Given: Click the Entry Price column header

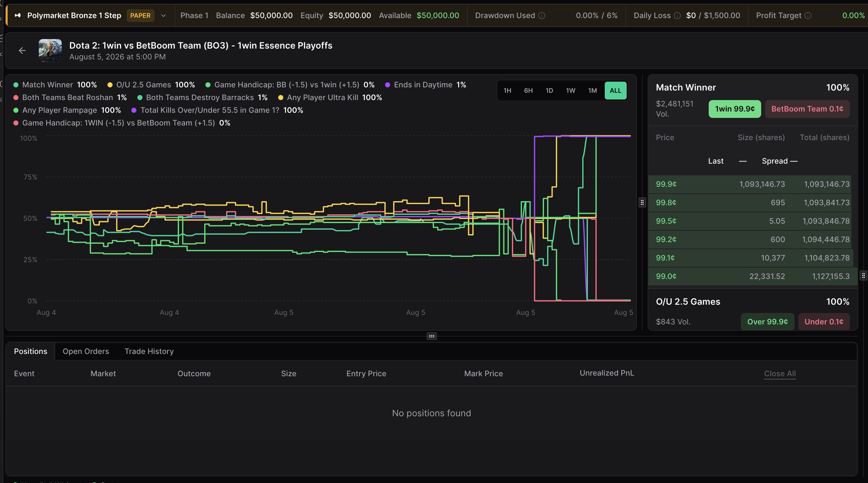Looking at the screenshot, I should coord(366,374).
